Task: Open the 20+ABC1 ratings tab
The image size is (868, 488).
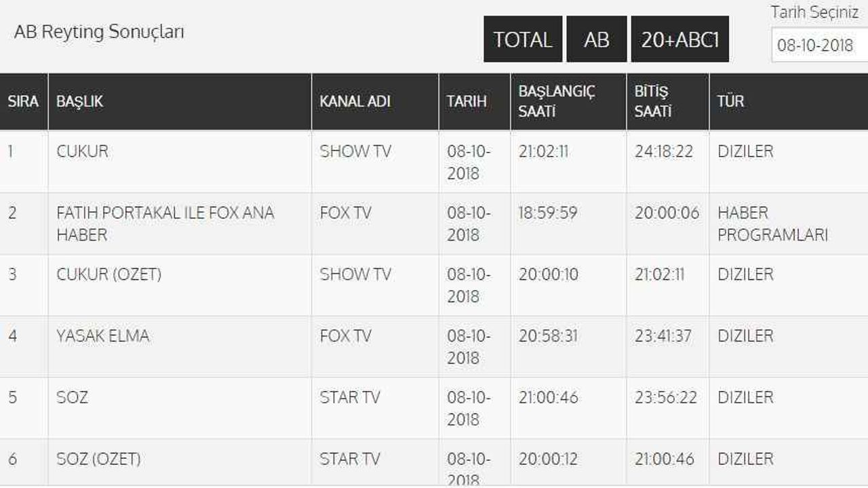Action: pyautogui.click(x=679, y=39)
